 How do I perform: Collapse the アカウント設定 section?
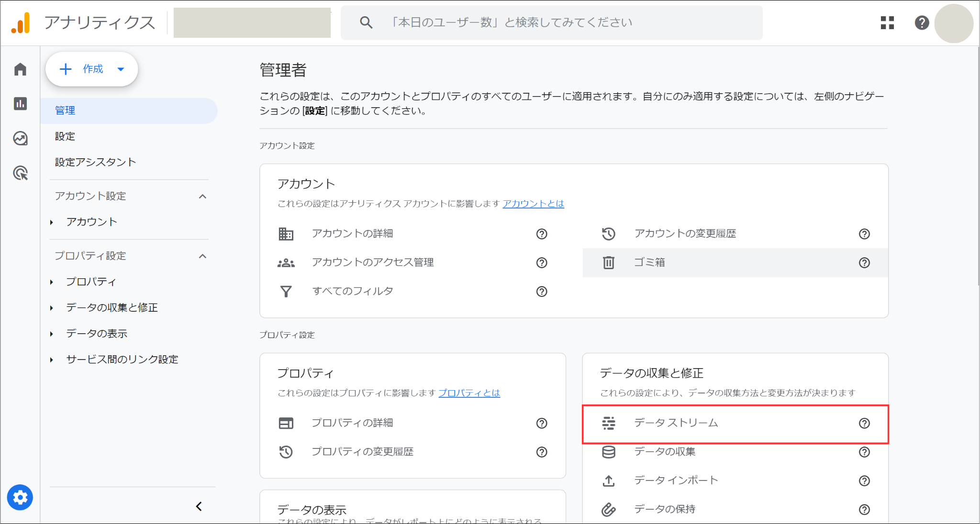click(203, 196)
